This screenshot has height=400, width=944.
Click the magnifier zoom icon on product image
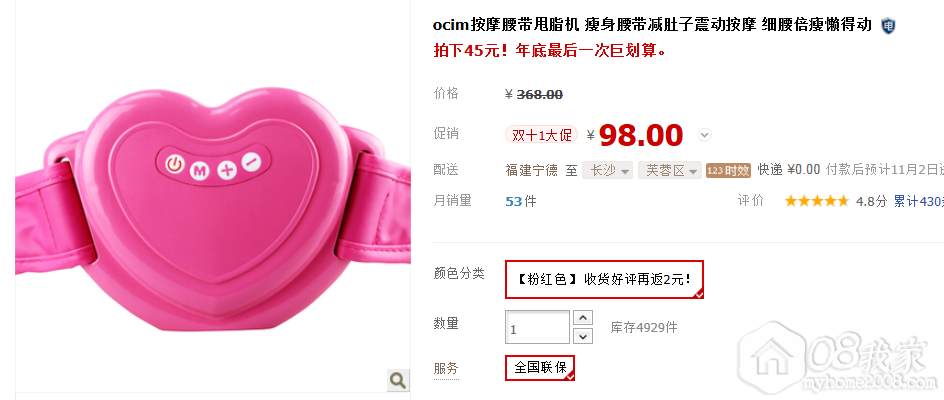[397, 380]
